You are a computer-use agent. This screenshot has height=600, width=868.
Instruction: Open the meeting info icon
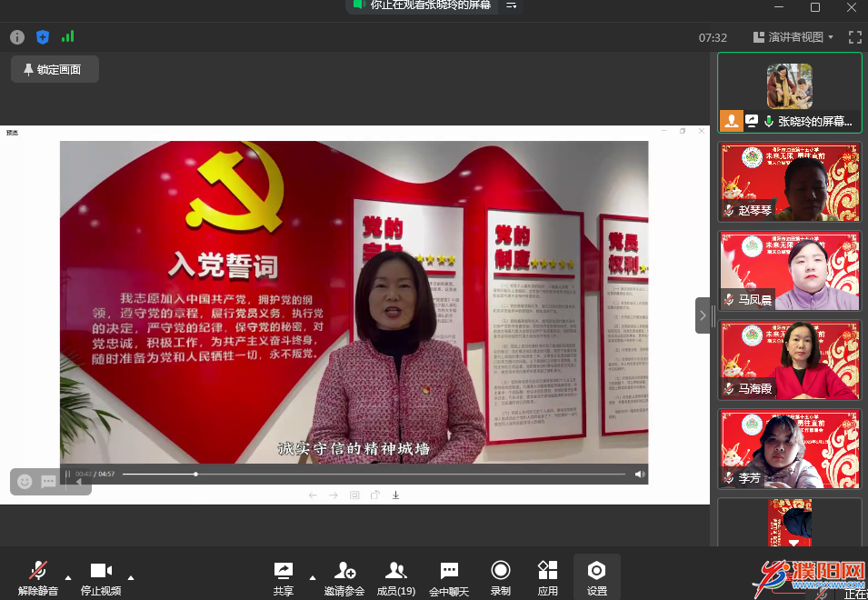(x=17, y=37)
